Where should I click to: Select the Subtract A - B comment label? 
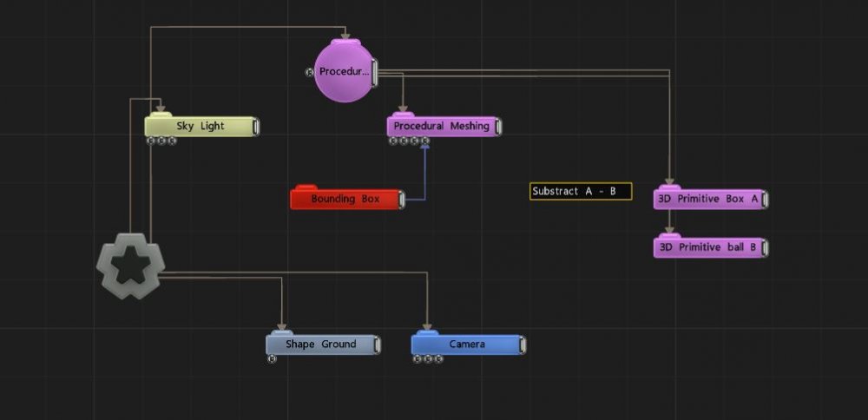click(x=581, y=192)
